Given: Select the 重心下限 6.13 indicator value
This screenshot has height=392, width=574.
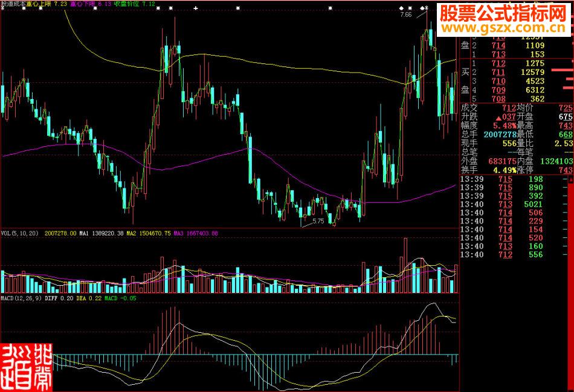Looking at the screenshot, I should pos(91,4).
